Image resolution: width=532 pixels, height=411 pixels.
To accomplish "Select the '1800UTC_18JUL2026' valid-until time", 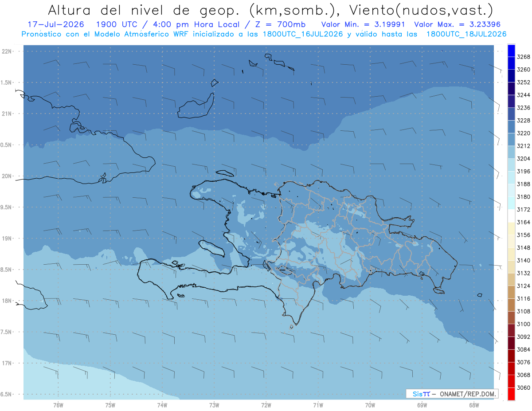I will click(466, 34).
